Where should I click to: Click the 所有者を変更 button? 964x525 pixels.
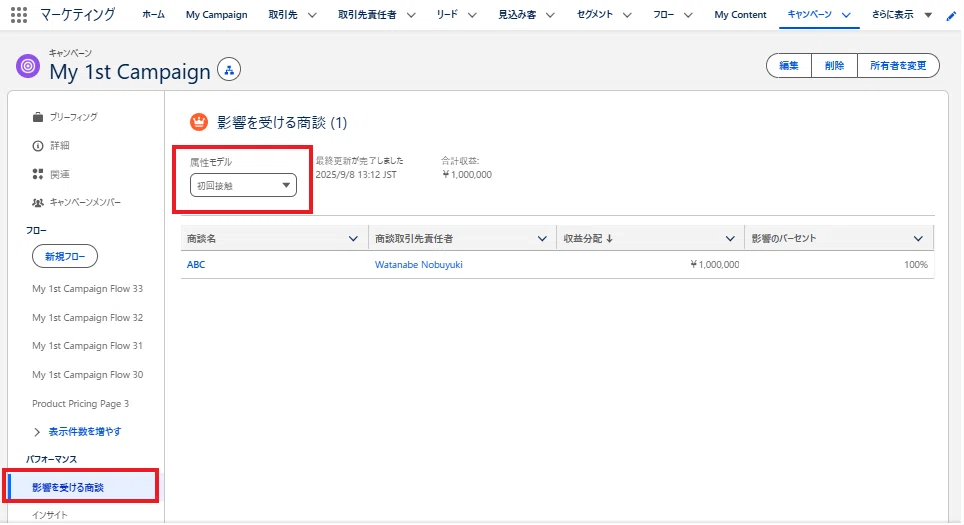(898, 66)
